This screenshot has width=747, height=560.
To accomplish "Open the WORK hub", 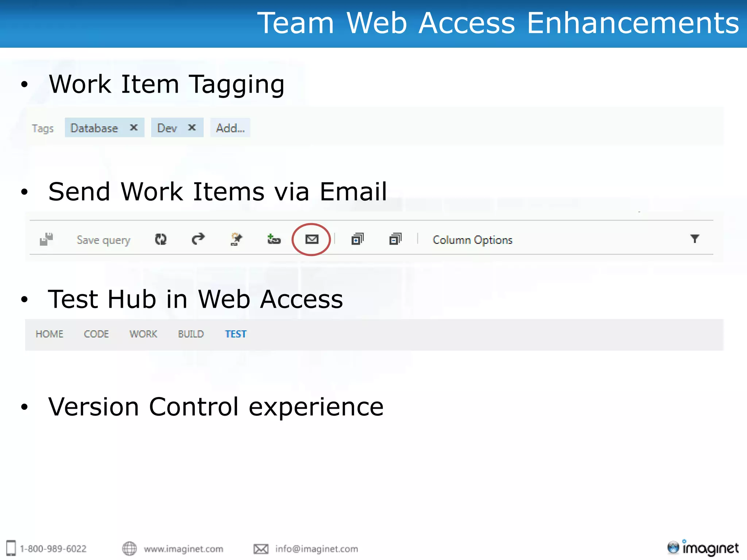I will coord(143,334).
